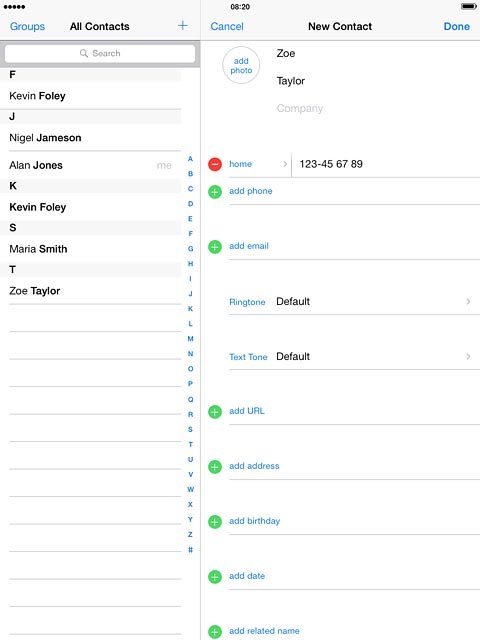Remove the home phone number entry
Image resolution: width=480 pixels, height=640 pixels.
[x=215, y=164]
